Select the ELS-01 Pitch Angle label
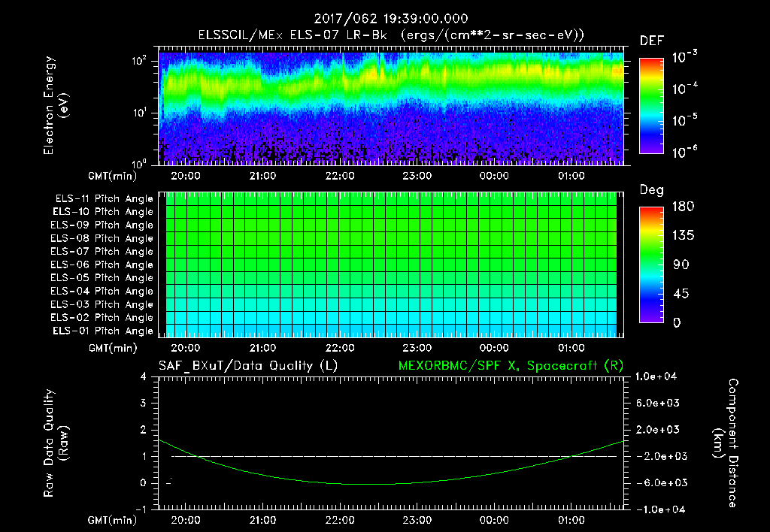Screen dimensions: 770x532 103,331
